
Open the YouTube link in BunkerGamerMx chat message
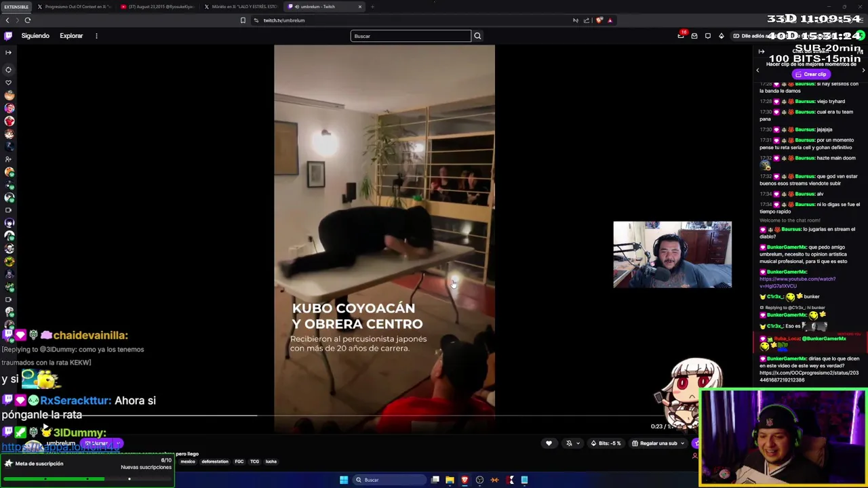[797, 283]
